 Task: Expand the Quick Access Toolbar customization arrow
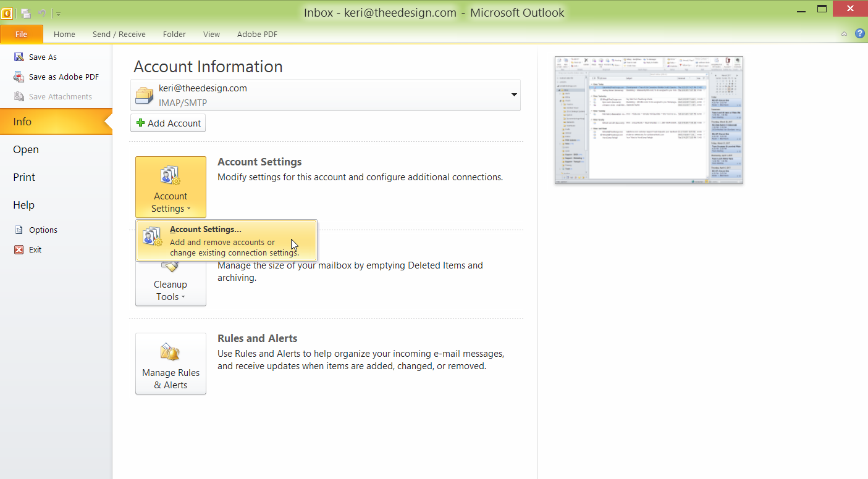pyautogui.click(x=57, y=13)
